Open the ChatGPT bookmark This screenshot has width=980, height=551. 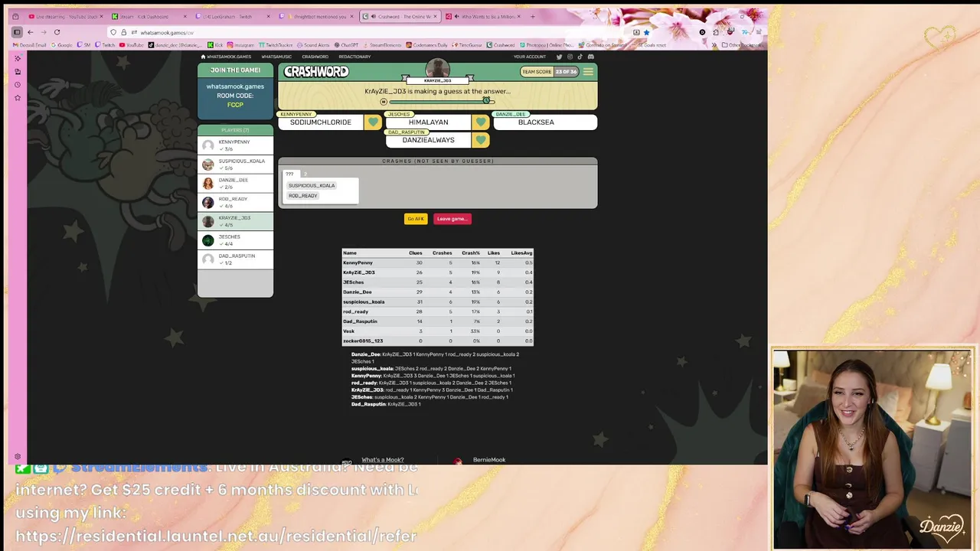[x=346, y=45]
